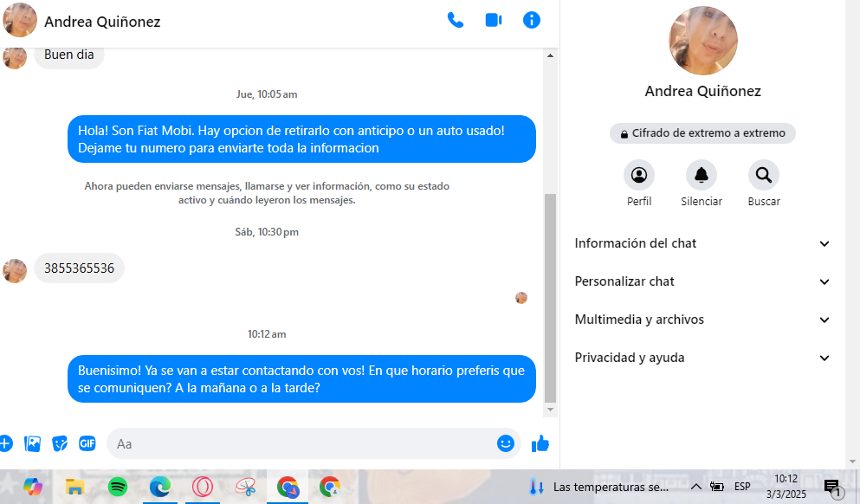Search the conversation with Buscar

coord(764,175)
